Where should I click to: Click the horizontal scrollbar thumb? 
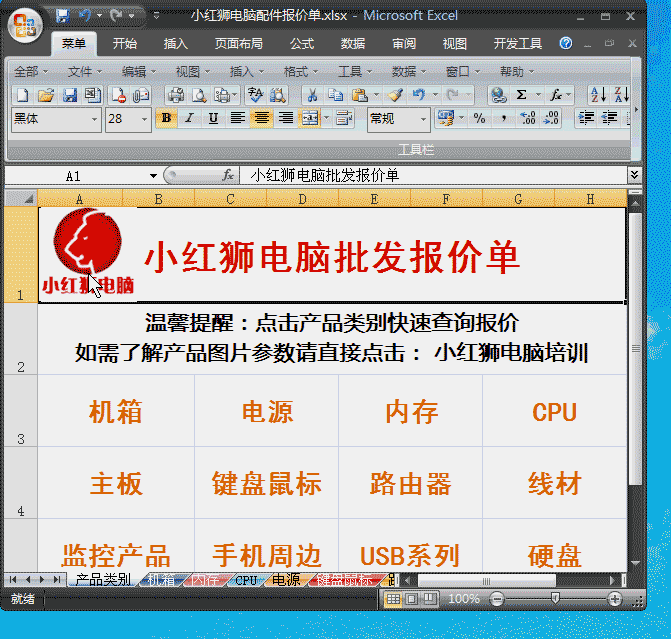click(x=487, y=581)
